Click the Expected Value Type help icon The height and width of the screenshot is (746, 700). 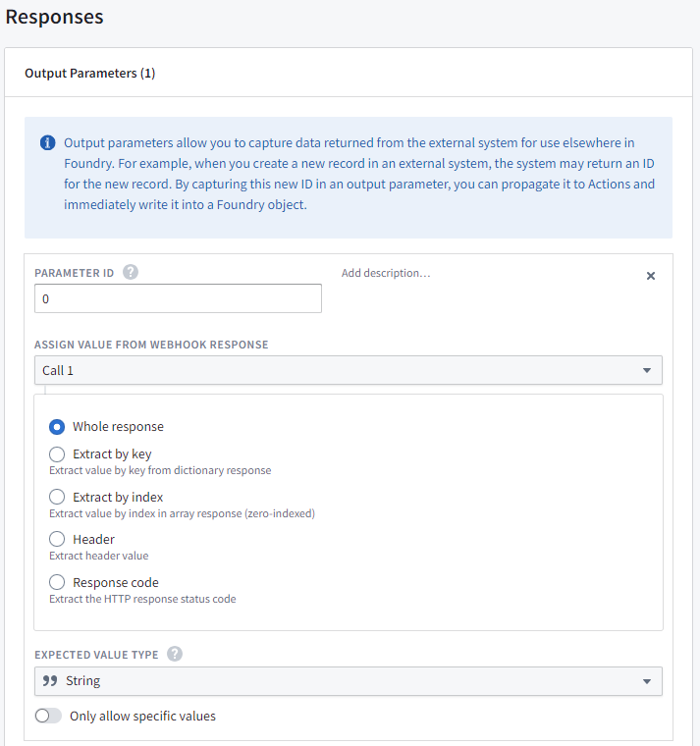click(175, 654)
